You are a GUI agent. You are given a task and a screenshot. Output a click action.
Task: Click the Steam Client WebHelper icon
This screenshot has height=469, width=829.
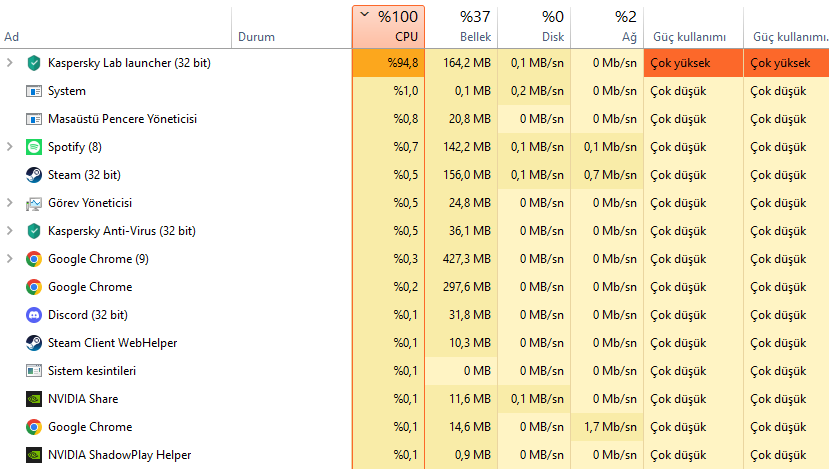pos(33,343)
